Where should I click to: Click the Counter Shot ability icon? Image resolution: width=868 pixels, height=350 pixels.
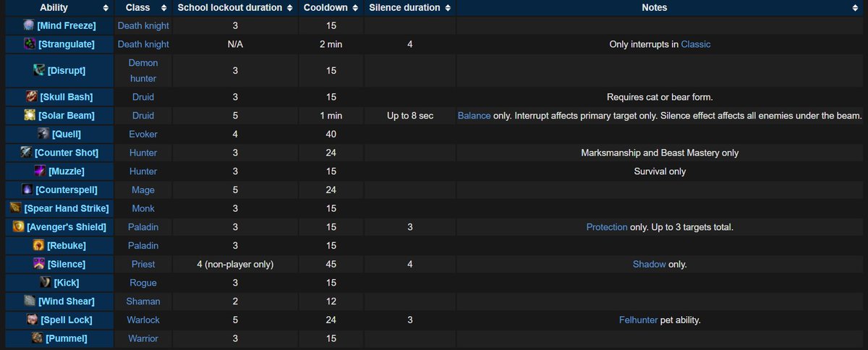pyautogui.click(x=26, y=153)
